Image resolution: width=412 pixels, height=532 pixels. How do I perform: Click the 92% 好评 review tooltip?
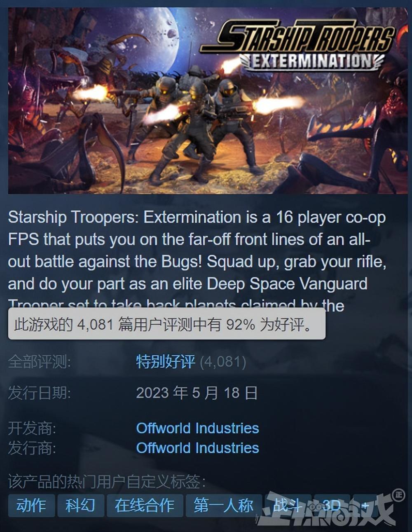pos(167,324)
